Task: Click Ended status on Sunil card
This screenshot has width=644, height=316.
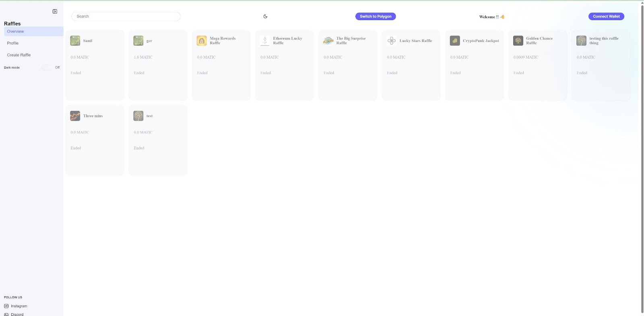Action: pos(76,73)
